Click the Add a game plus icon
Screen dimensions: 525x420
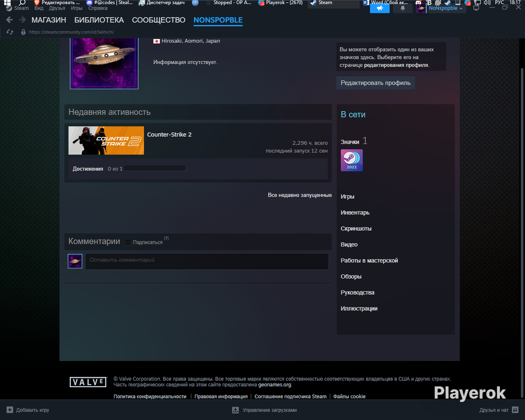[x=10, y=410]
